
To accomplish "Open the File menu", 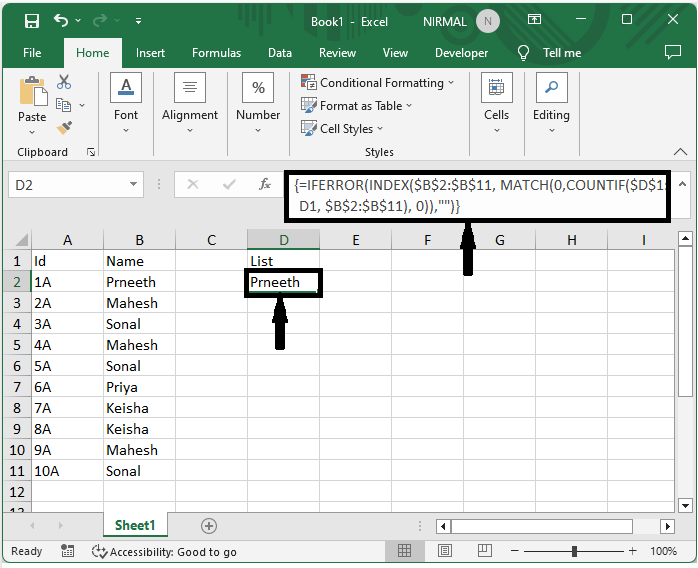I will [32, 53].
